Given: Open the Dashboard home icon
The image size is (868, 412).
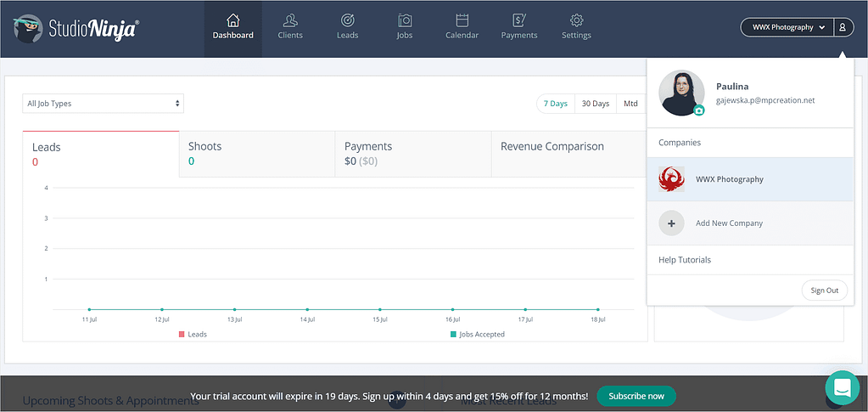Looking at the screenshot, I should [x=233, y=20].
